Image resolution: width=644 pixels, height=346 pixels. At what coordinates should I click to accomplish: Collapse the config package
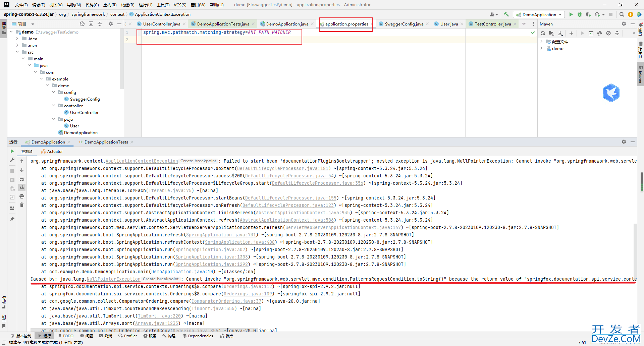pyautogui.click(x=54, y=92)
